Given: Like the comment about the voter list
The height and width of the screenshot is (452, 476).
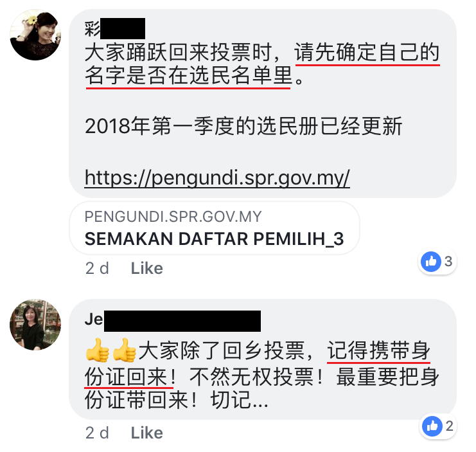Looking at the screenshot, I should coord(146,268).
